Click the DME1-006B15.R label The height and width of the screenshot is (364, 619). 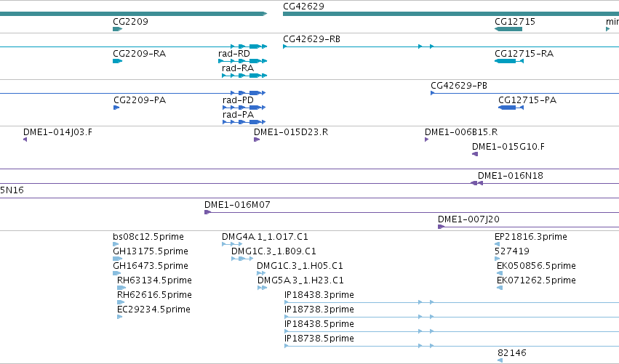pos(461,132)
